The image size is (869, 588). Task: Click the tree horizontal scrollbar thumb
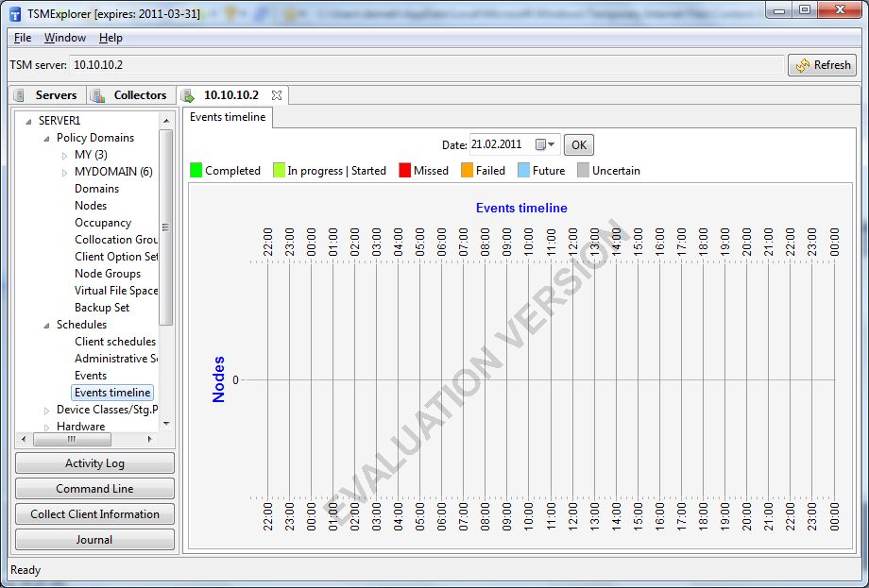pos(72,440)
